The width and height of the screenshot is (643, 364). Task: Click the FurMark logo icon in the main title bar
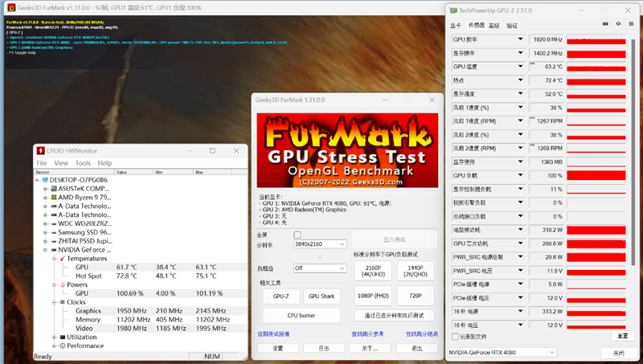point(11,7)
